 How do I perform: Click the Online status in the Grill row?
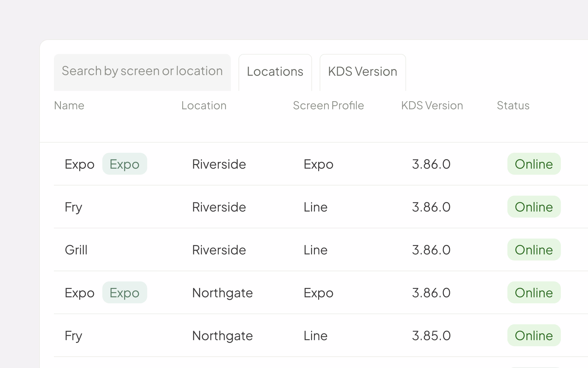(534, 250)
